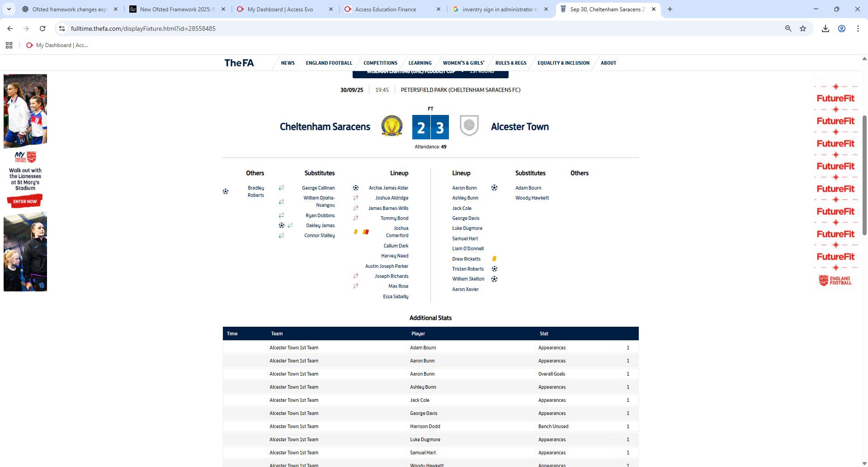Click the Bench Unused stat cell
This screenshot has height=467, width=868.
(553, 426)
